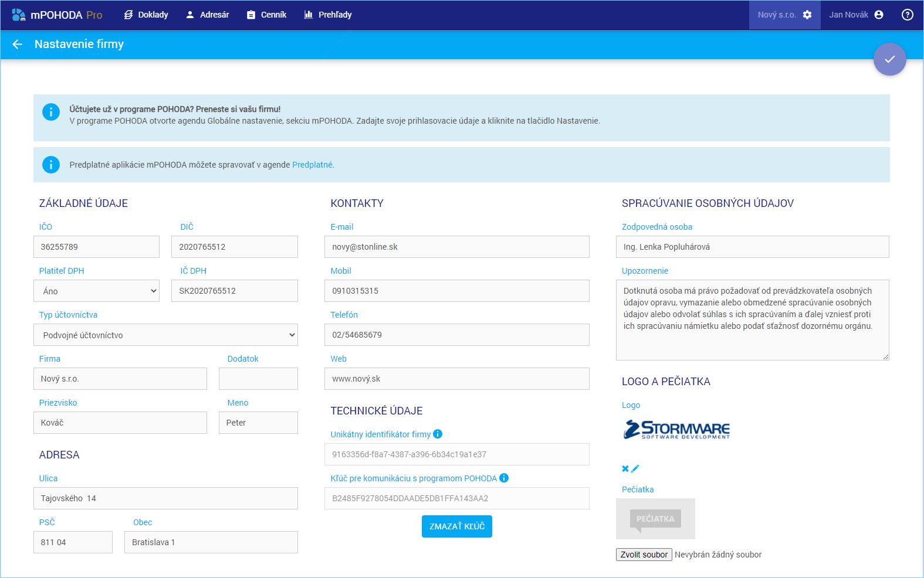The height and width of the screenshot is (578, 924).
Task: Open the Jan Novák user account menu
Action: click(856, 15)
